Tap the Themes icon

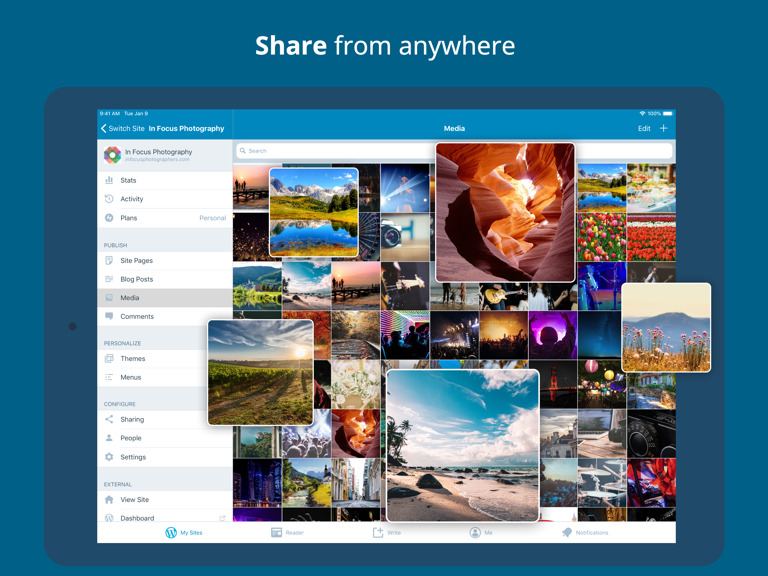pos(109,358)
